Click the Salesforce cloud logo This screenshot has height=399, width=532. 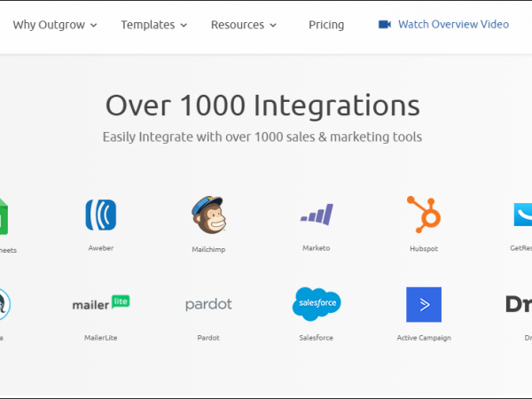point(317,304)
